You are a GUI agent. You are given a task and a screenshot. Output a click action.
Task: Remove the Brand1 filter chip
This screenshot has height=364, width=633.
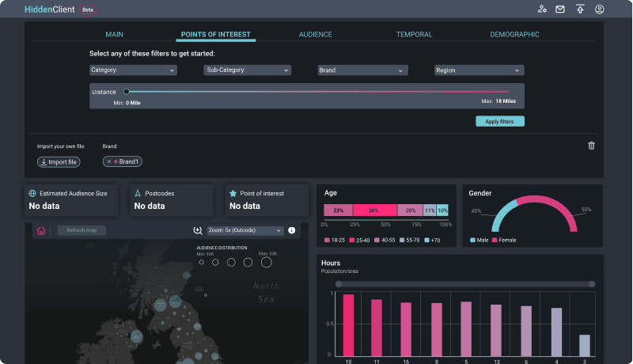pos(109,161)
